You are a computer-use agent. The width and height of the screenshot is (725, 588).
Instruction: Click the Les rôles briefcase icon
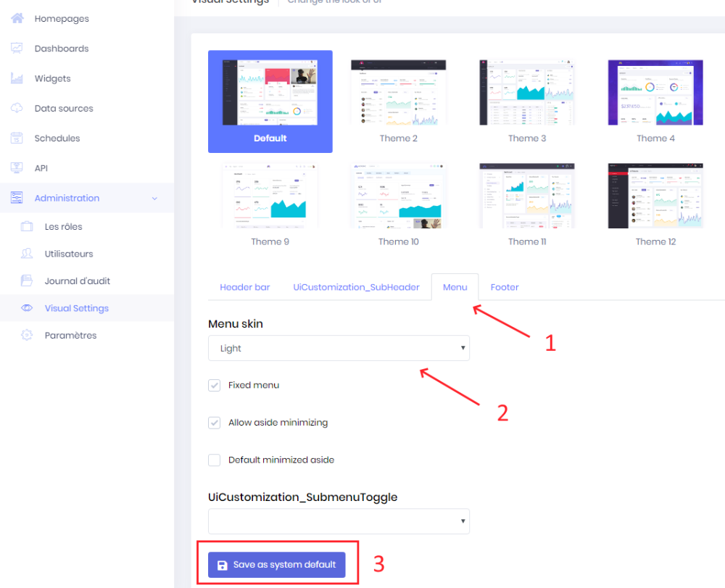pos(27,226)
